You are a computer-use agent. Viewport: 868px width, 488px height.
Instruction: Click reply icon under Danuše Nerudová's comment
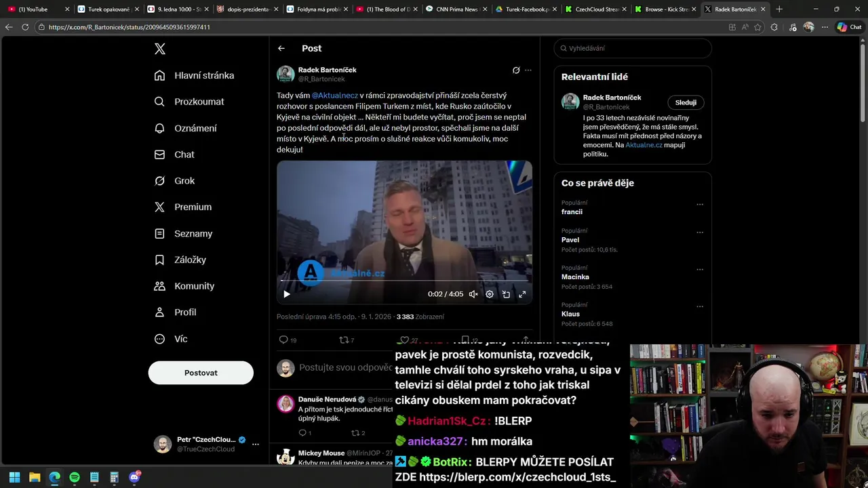tap(302, 433)
